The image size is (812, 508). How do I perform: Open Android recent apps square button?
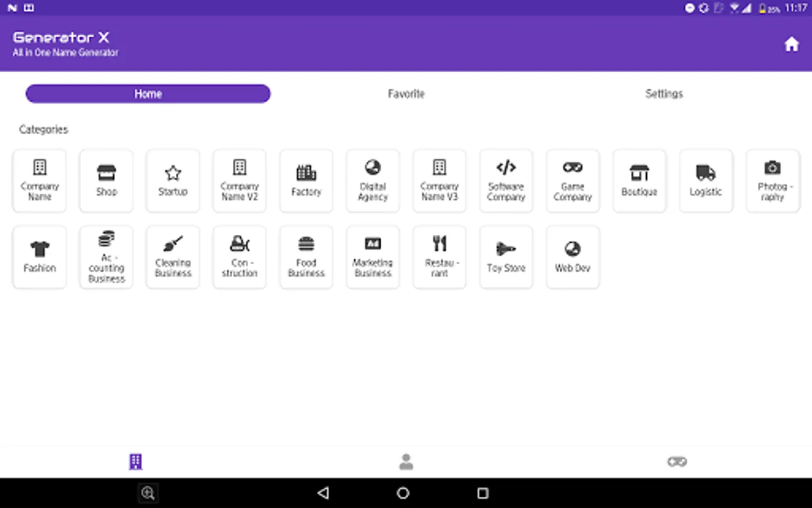[x=483, y=493]
